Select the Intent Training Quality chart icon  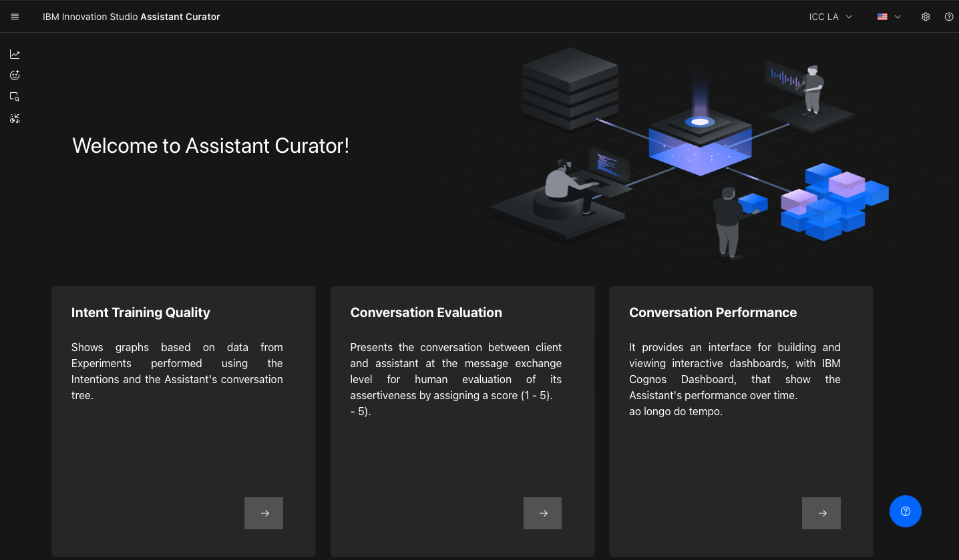14,53
